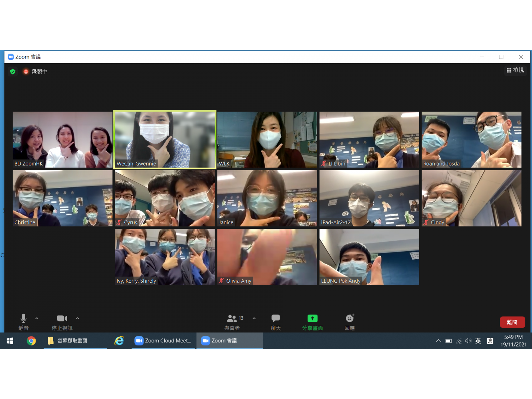The image size is (532, 399).
Task: Stop video using the camera button
Action: click(62, 319)
